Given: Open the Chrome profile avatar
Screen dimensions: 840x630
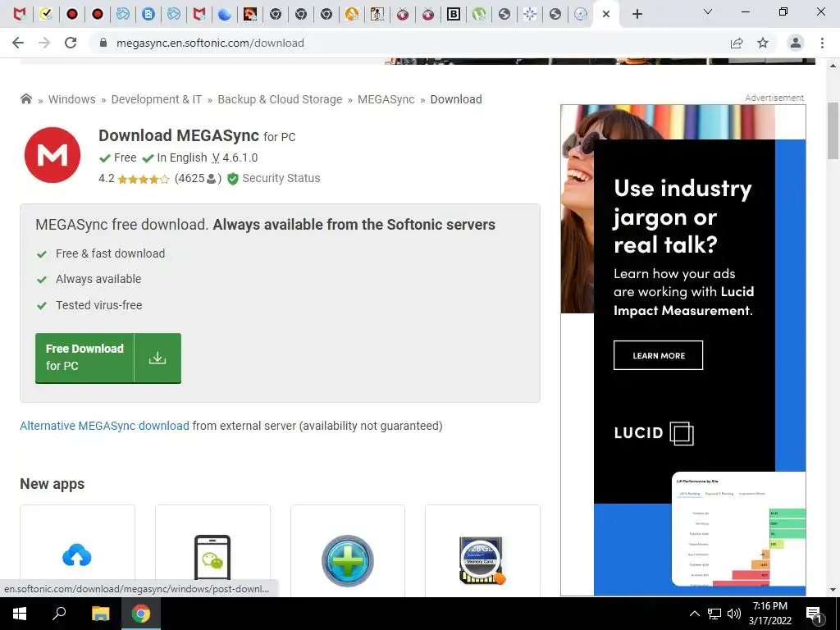Looking at the screenshot, I should click(x=796, y=43).
